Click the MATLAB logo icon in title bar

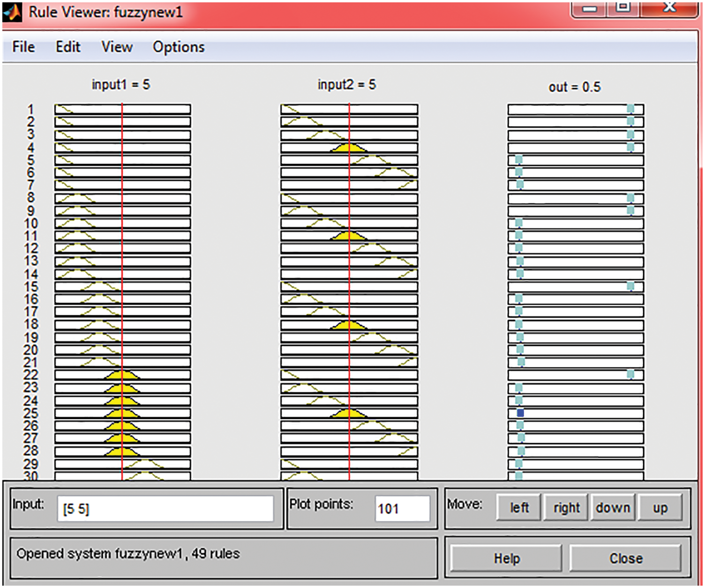12,12
